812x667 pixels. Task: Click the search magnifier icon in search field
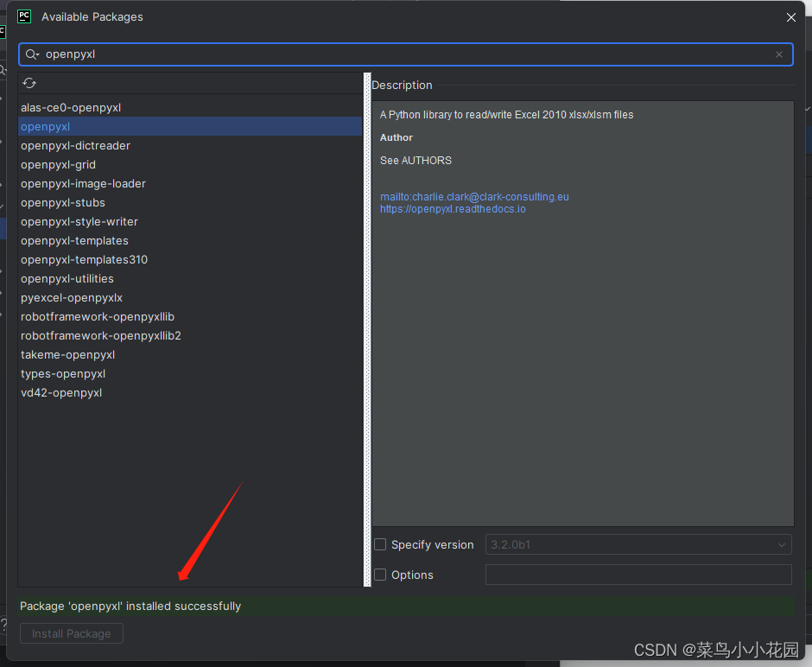pyautogui.click(x=32, y=54)
